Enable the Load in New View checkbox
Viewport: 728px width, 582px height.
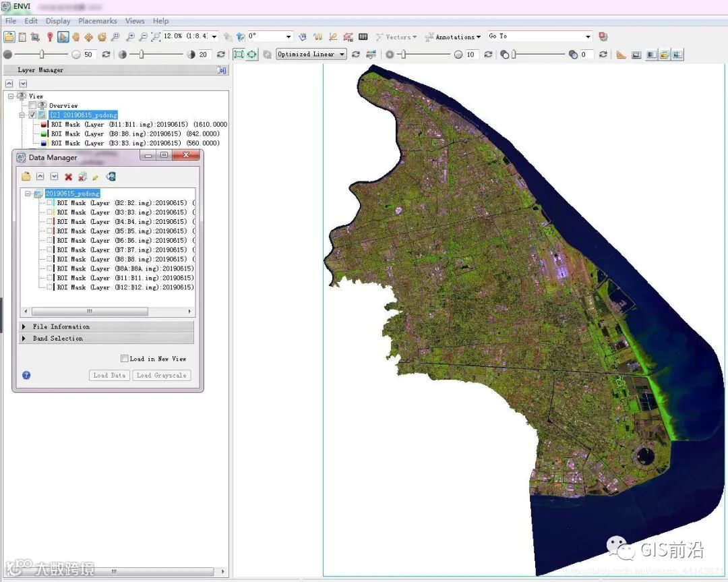click(124, 359)
